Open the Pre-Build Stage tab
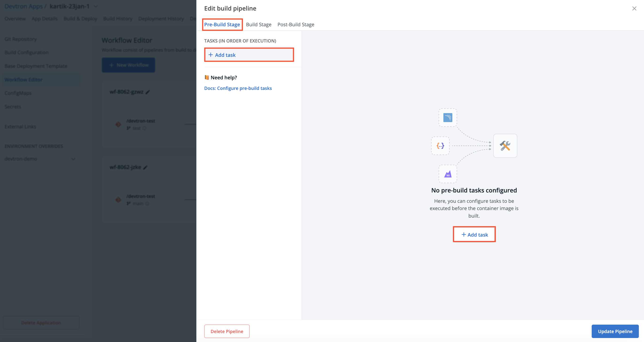The image size is (644, 342). click(222, 24)
